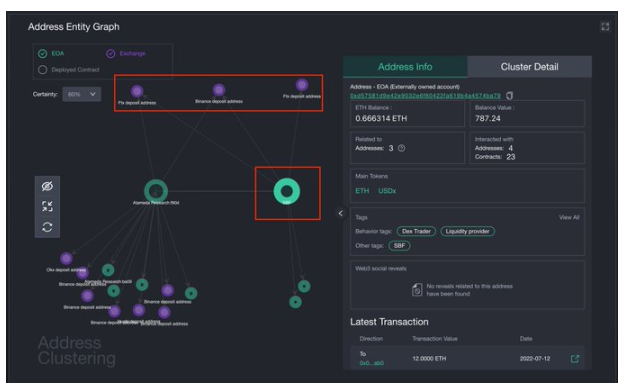Click the ETH Balance 0.666314 ETH value

(381, 118)
